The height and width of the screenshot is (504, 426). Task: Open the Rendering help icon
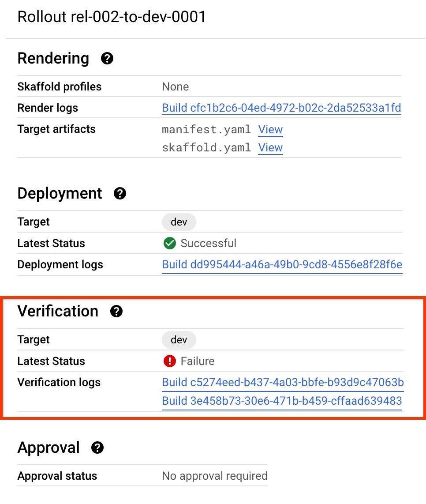(x=106, y=58)
